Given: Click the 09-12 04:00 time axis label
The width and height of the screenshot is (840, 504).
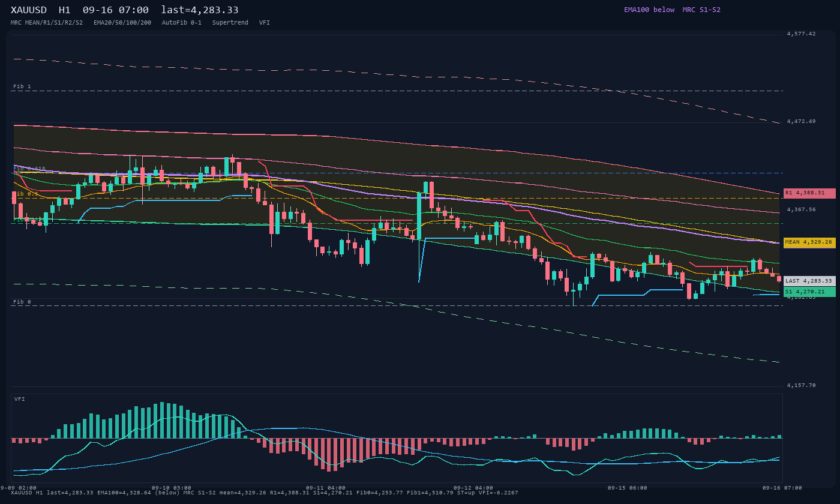Looking at the screenshot, I should (x=473, y=488).
